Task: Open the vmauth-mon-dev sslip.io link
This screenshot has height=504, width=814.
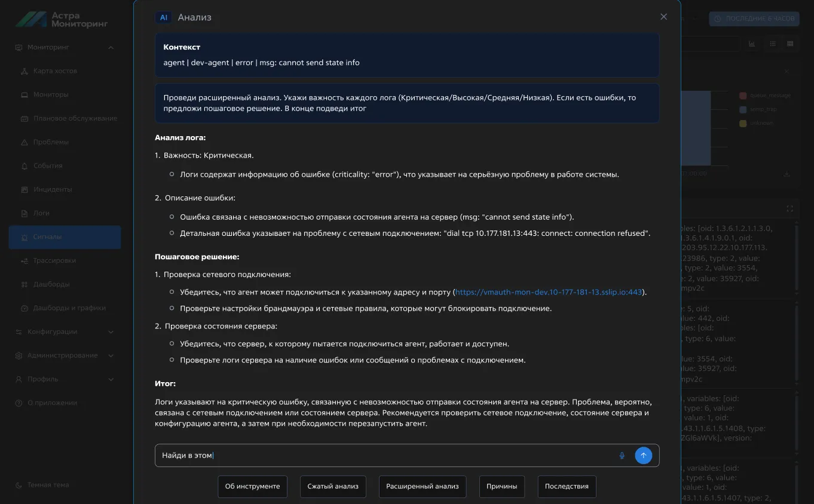Action: pos(548,292)
